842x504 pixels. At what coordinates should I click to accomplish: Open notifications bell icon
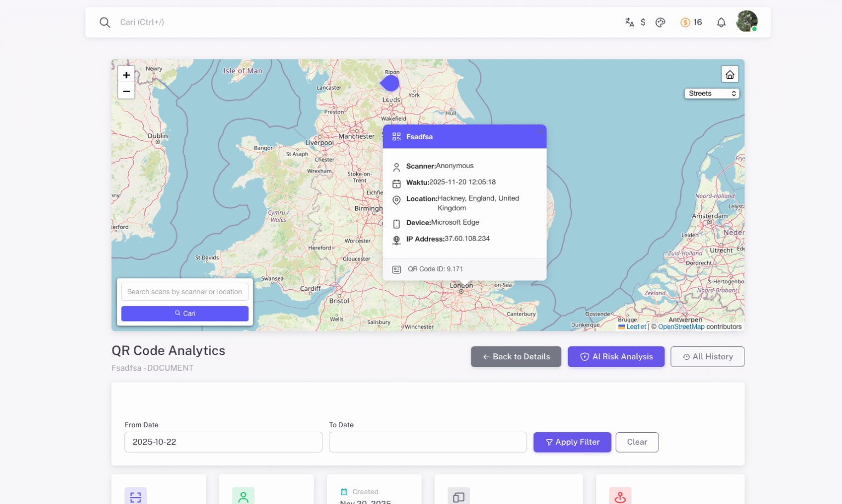click(721, 22)
